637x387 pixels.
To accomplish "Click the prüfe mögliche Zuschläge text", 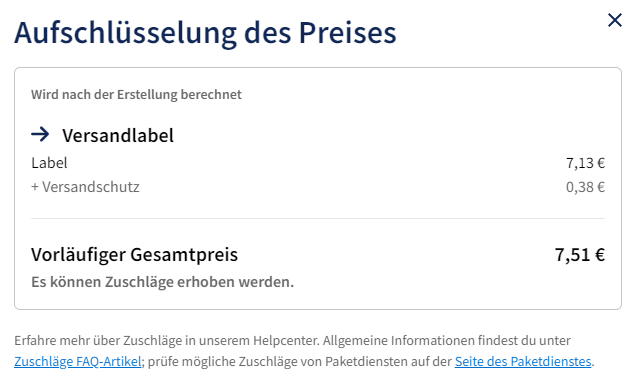I will coord(300,361).
